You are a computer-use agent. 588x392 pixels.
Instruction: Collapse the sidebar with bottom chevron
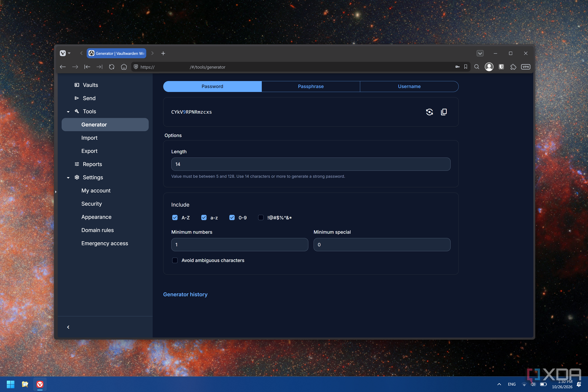pyautogui.click(x=68, y=327)
